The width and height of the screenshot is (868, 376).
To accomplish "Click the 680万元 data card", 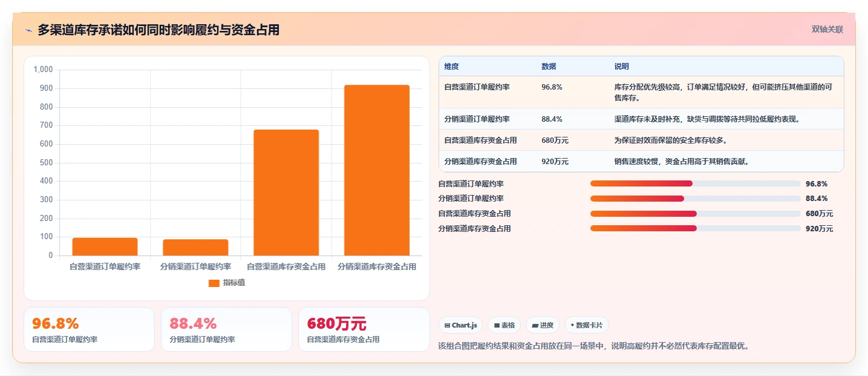I will tap(364, 329).
